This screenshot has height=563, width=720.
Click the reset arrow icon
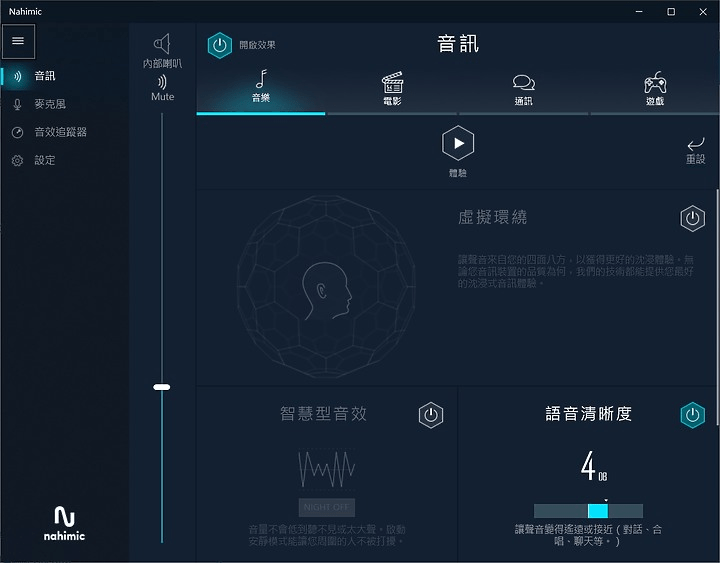[x=696, y=144]
